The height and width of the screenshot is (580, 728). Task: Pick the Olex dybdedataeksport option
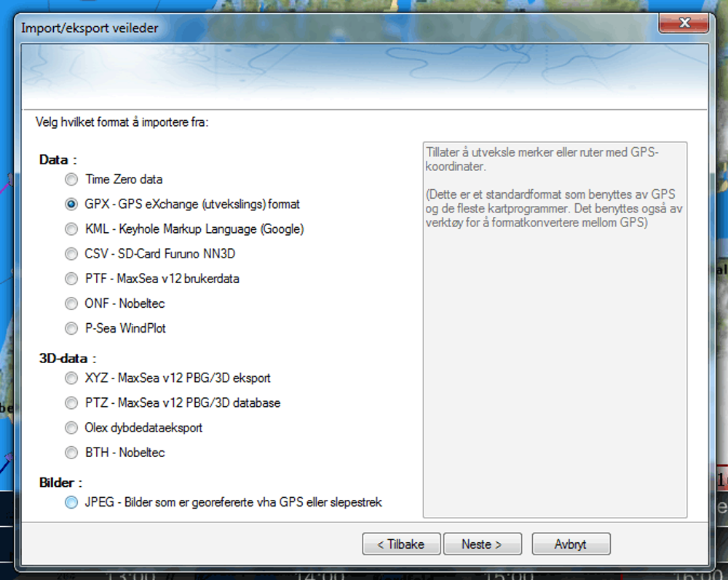click(x=71, y=428)
